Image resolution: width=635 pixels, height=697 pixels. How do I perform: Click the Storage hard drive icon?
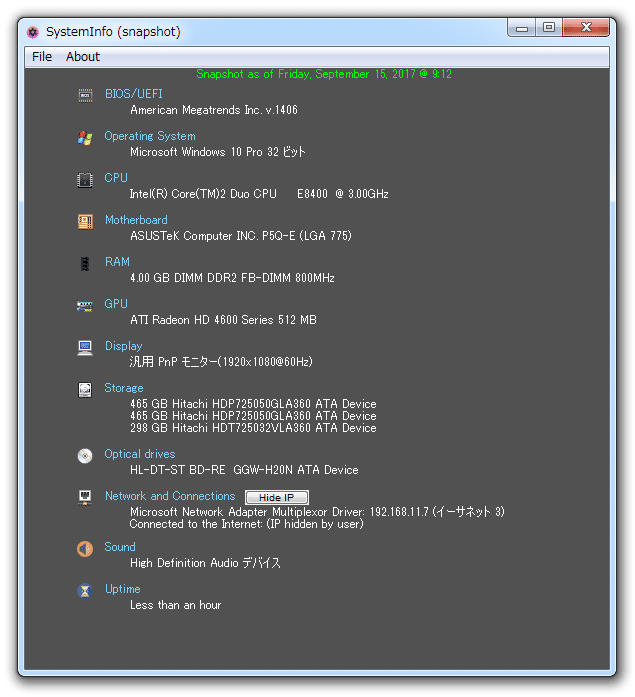[85, 390]
